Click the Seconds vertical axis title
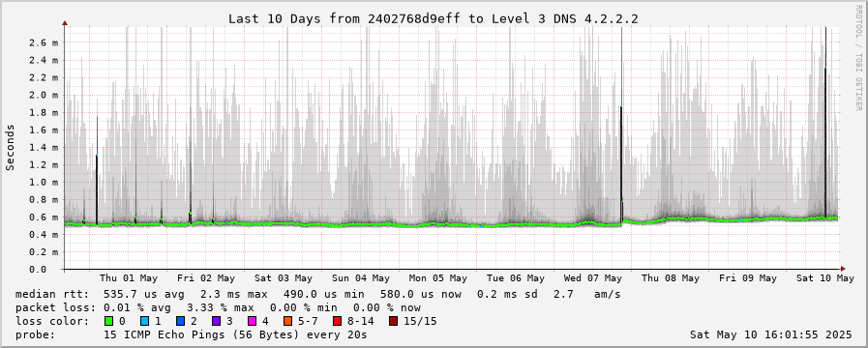The height and width of the screenshot is (348, 868). (x=10, y=147)
